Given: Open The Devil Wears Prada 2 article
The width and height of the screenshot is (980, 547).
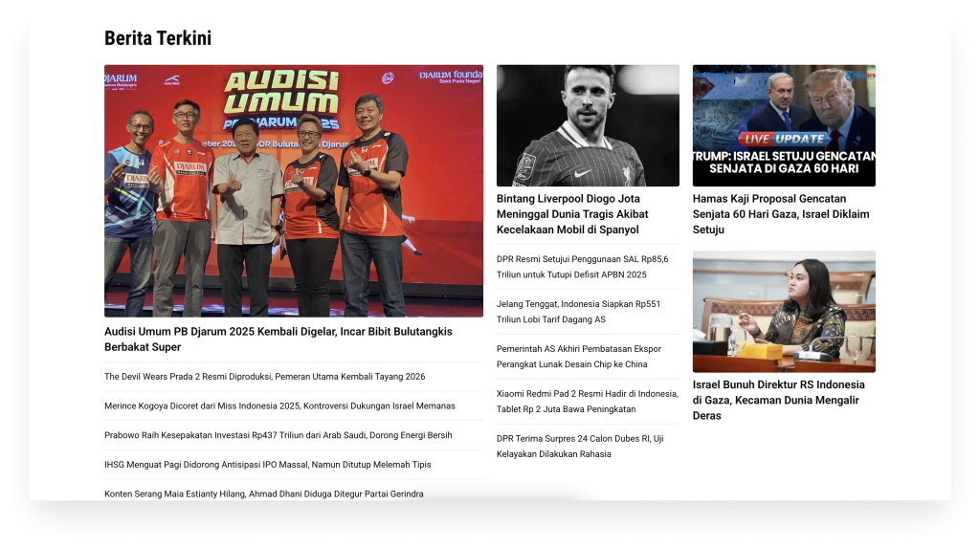Looking at the screenshot, I should tap(265, 377).
